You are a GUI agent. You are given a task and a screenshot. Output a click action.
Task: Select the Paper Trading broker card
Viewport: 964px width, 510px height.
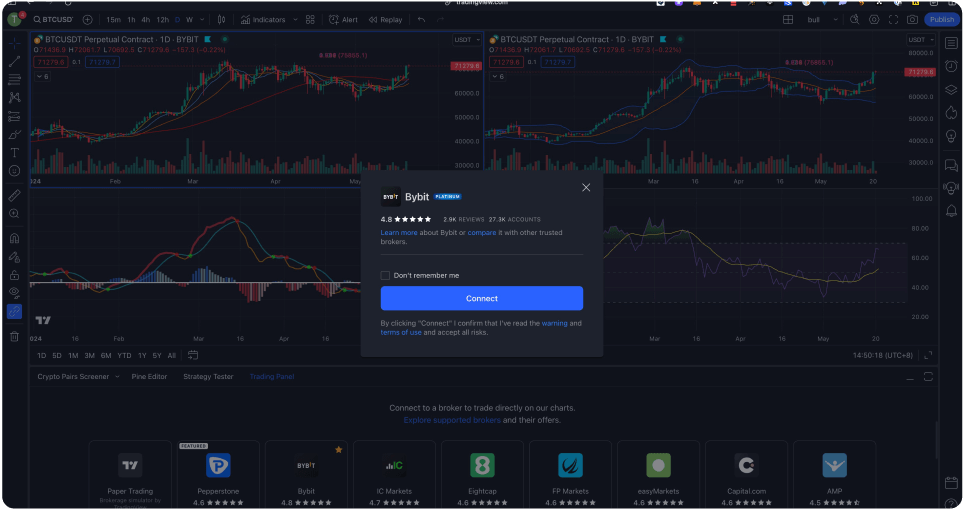pyautogui.click(x=129, y=474)
